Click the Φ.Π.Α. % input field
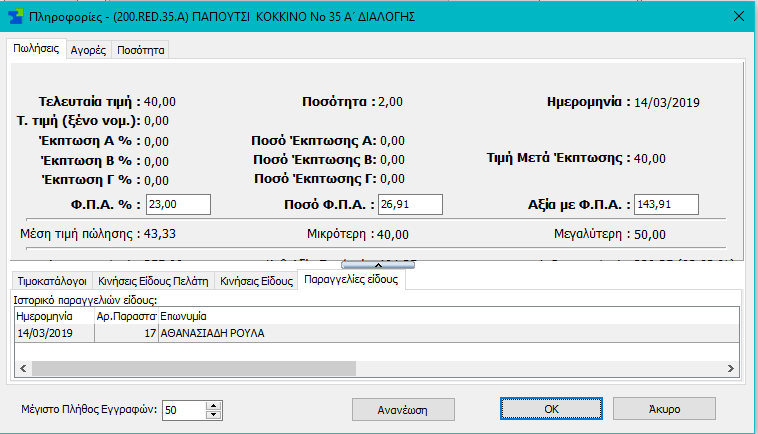Image resolution: width=758 pixels, height=434 pixels. [x=178, y=204]
